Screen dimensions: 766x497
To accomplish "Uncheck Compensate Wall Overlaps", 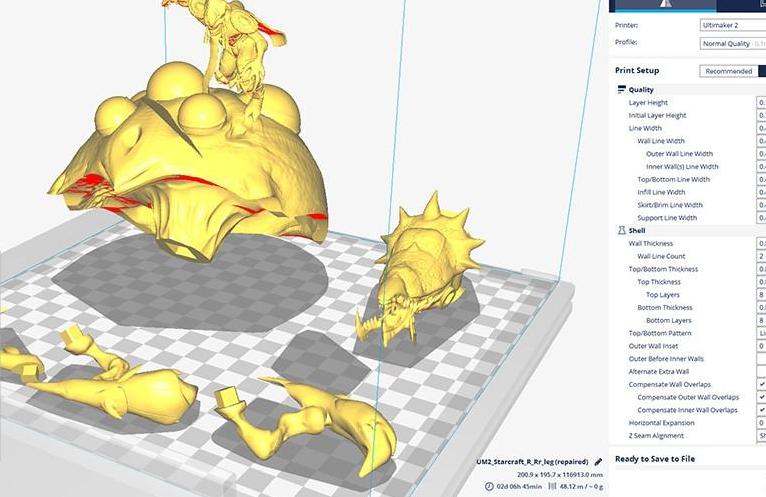I will [761, 384].
